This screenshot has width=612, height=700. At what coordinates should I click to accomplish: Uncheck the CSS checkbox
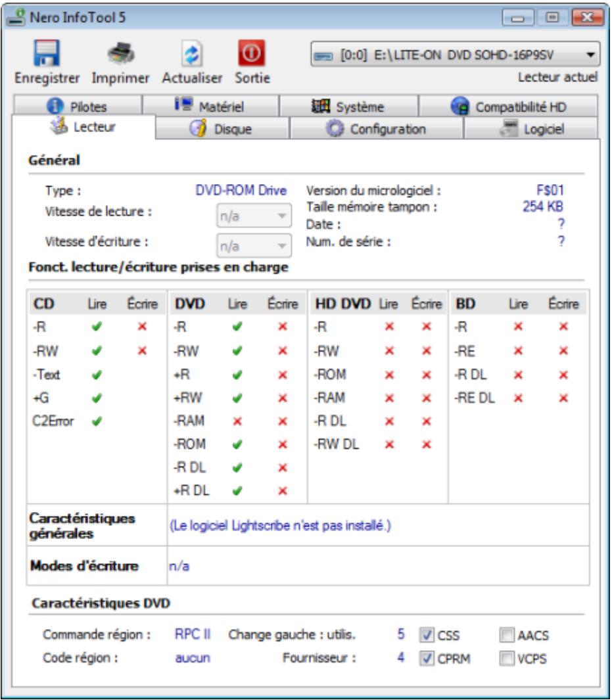pos(427,634)
